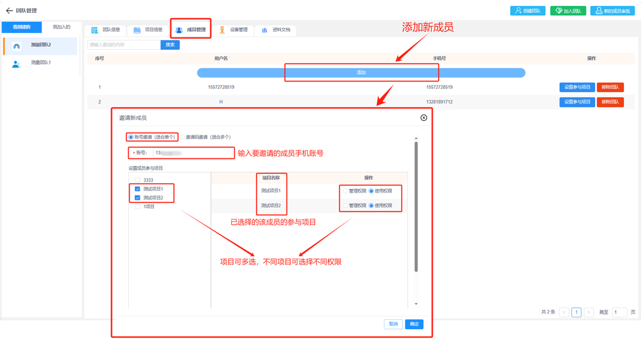Select the 邀请码邀请 radio option
Viewport: 644px width, 343px height.
click(183, 137)
